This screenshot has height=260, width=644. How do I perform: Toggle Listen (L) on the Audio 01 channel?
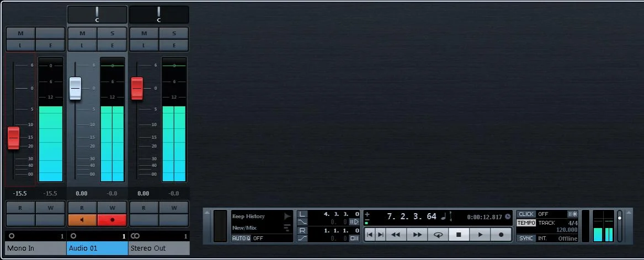pyautogui.click(x=82, y=45)
